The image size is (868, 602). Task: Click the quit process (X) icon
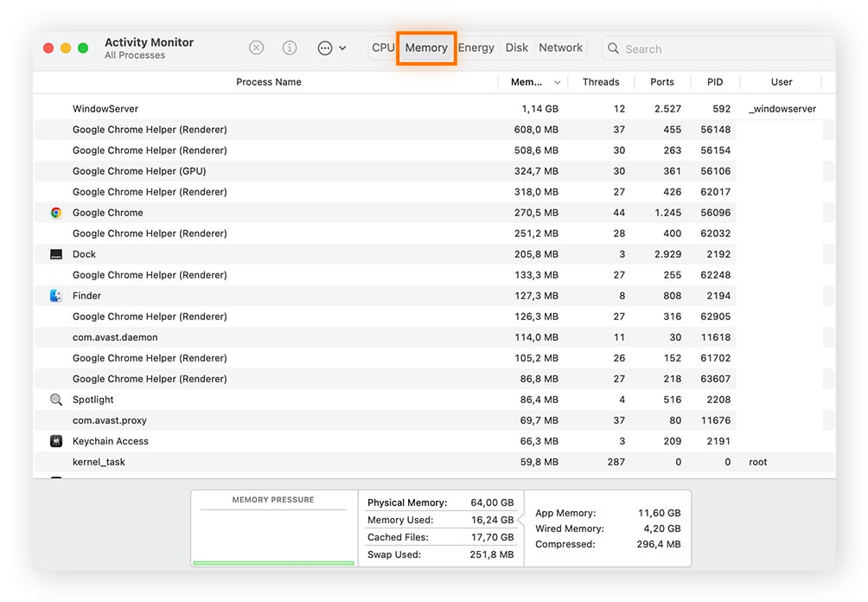[x=256, y=48]
